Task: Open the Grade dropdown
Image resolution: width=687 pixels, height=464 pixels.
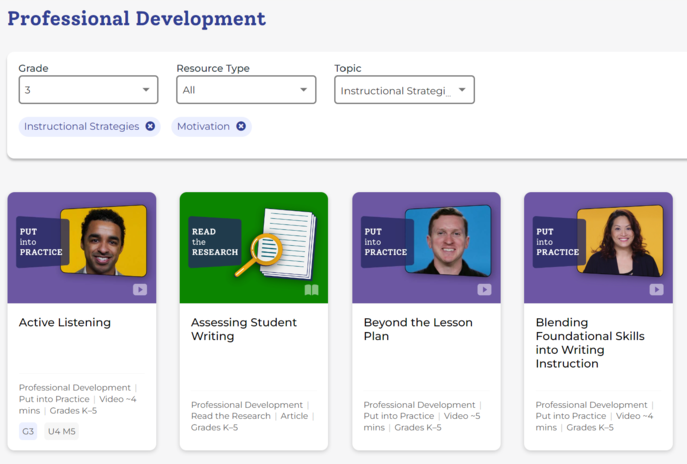Action: tap(88, 90)
